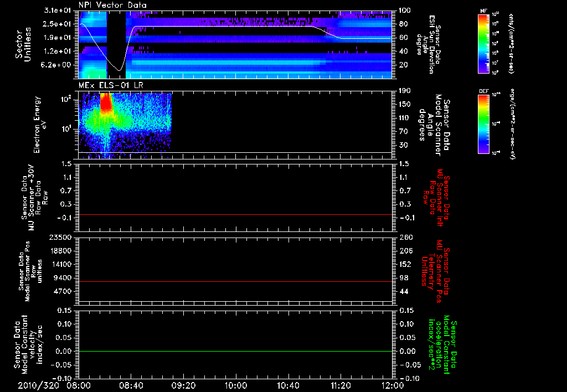Click the '3.1e+01' sector tick value

pos(57,10)
